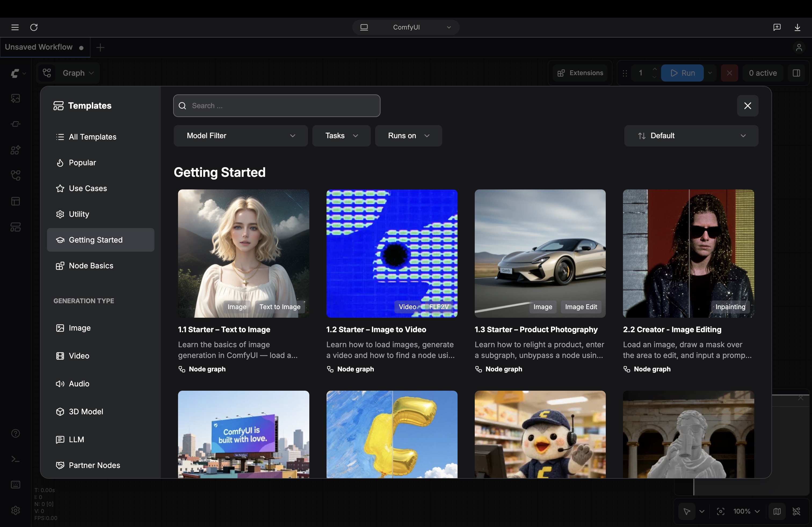Click the Inpainting tag on Image Editing card
The height and width of the screenshot is (527, 812).
coord(730,307)
